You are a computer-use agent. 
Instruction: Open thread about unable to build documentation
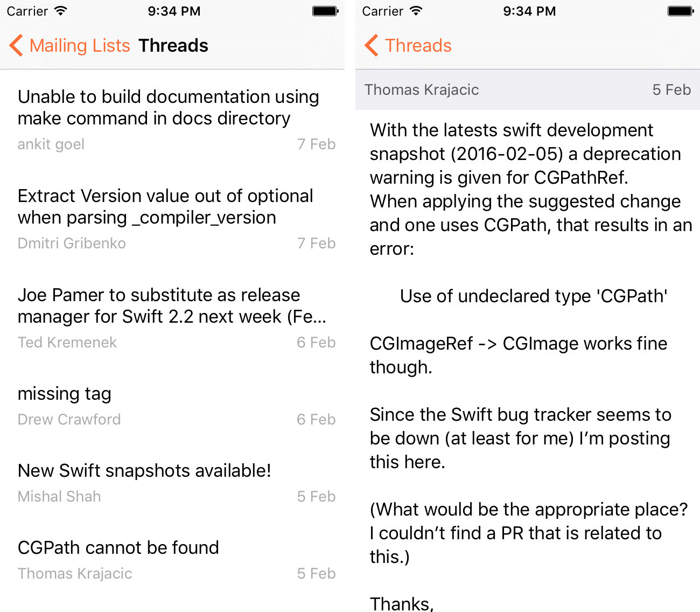point(168,108)
